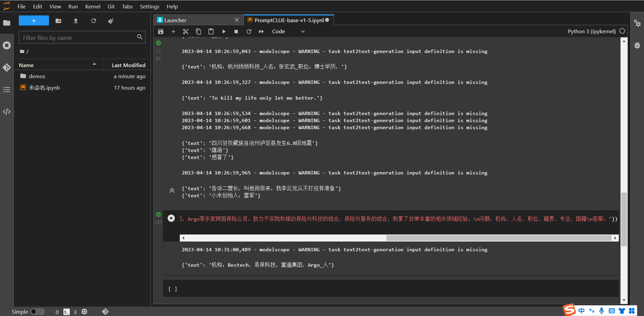Cut the selected cell
The height and width of the screenshot is (316, 644).
coord(186,32)
